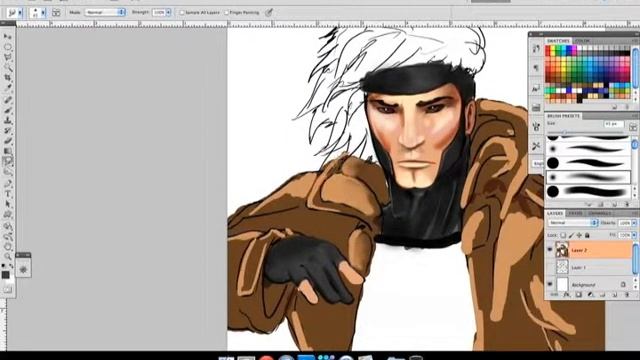Screen dimensions: 640x360
Task: Enable Finger Painting checkbox
Action: (226, 13)
